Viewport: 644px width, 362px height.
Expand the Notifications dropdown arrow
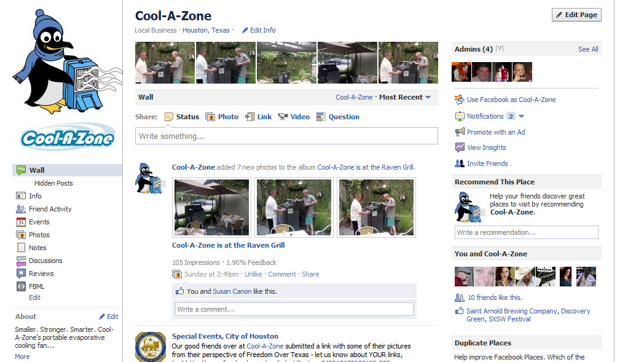coord(521,116)
